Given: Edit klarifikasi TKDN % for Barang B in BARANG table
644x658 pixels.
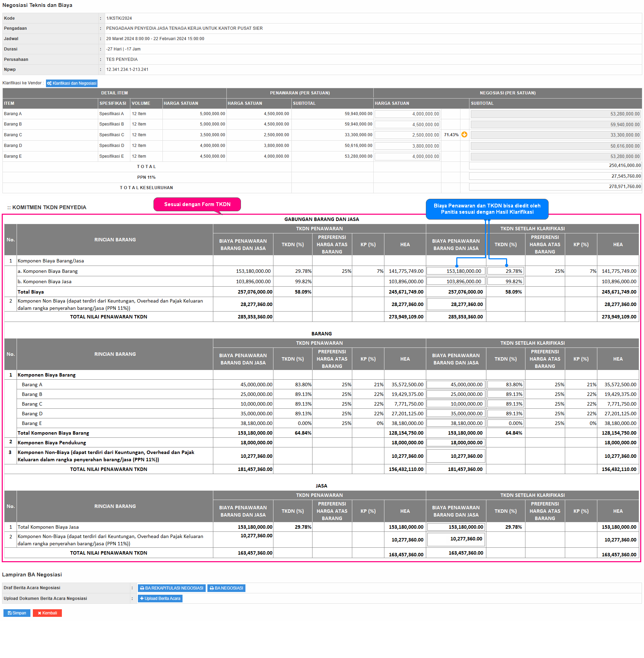Looking at the screenshot, I should [x=506, y=394].
